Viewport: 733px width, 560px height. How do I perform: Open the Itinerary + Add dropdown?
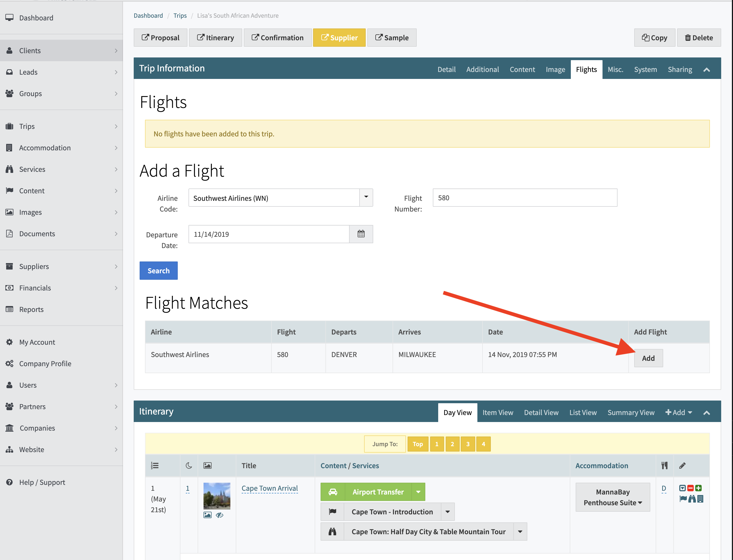(679, 412)
